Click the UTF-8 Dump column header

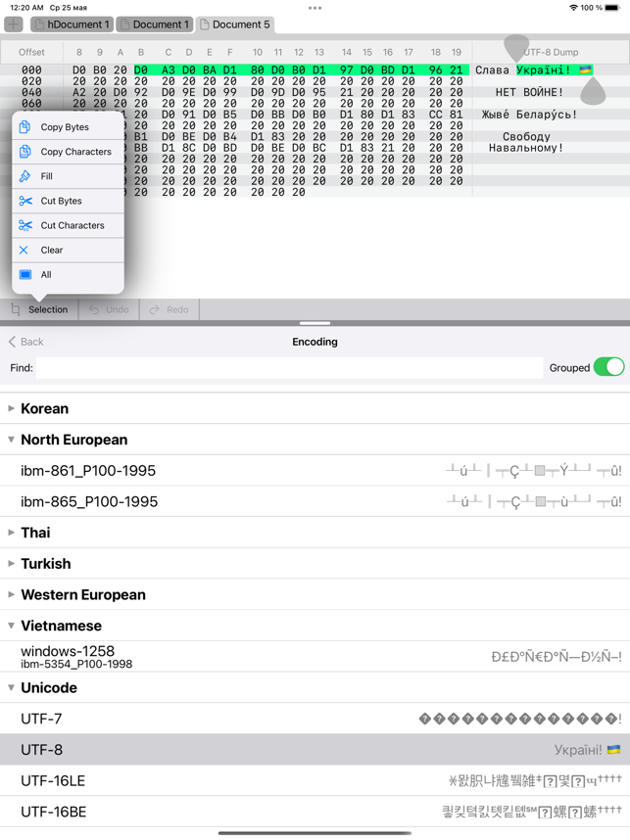[552, 52]
